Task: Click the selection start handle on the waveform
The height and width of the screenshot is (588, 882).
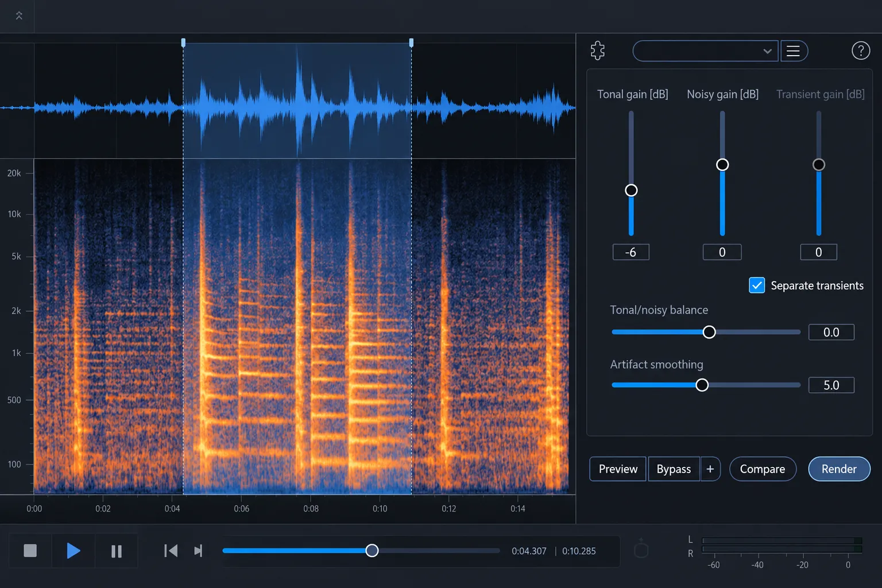Action: coord(183,42)
